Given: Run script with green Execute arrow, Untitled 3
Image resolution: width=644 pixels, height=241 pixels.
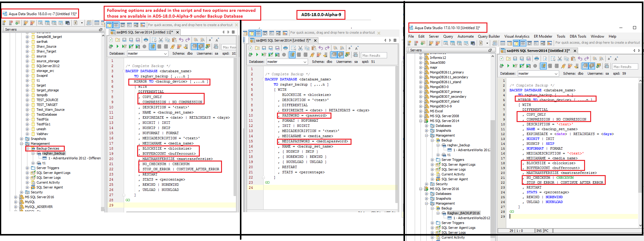Looking at the screenshot, I should click(508, 66).
